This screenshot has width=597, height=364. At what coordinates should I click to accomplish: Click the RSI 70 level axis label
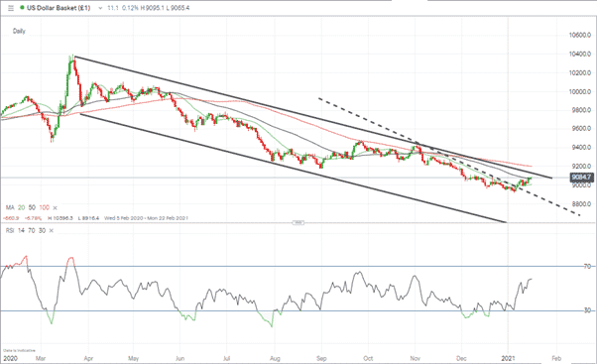[588, 267]
